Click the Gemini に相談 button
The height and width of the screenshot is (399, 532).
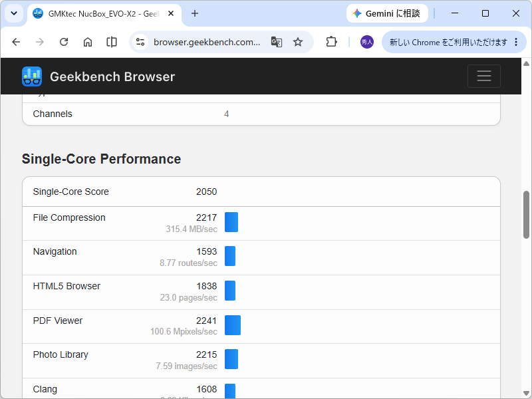(x=387, y=13)
